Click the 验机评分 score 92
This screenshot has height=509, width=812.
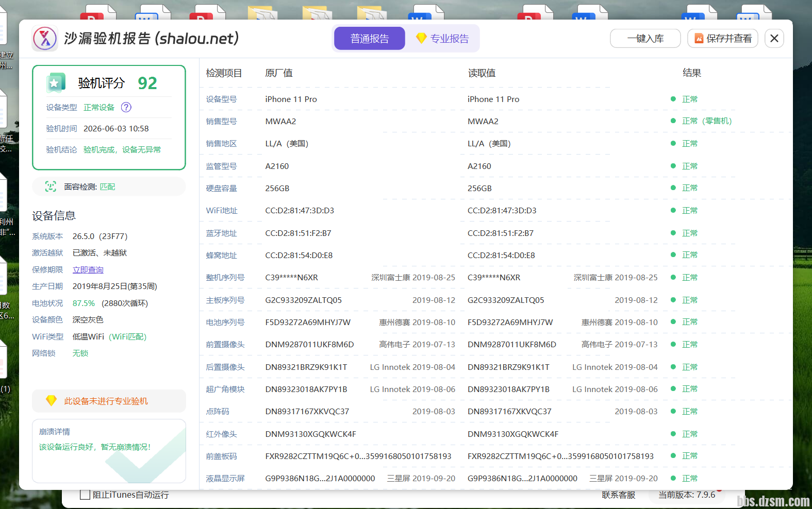click(147, 83)
